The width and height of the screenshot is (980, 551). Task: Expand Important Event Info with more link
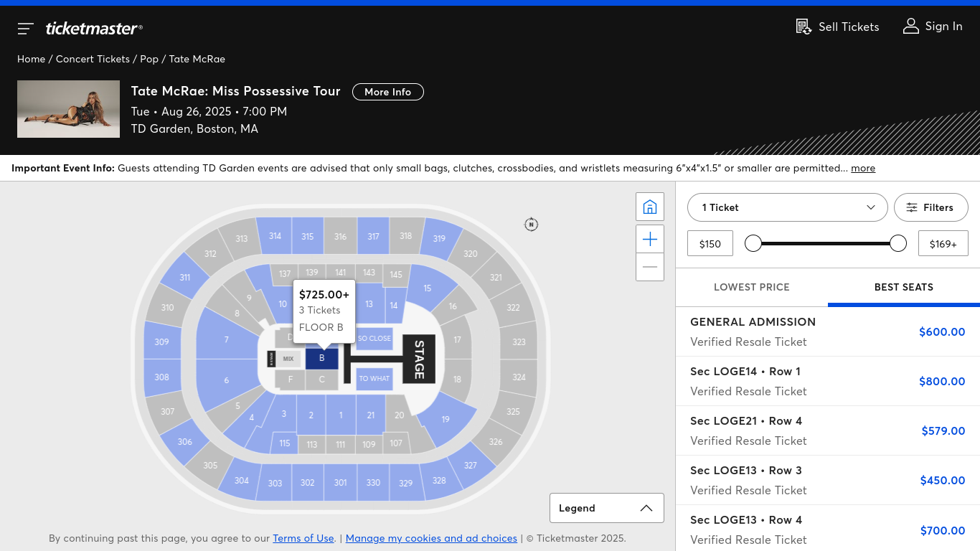click(863, 168)
